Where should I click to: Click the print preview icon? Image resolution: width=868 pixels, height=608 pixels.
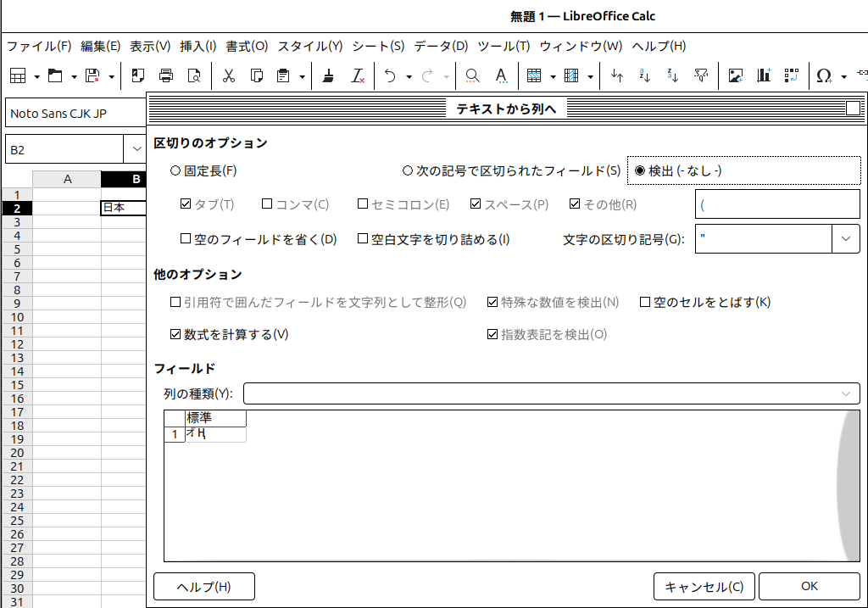tap(194, 75)
